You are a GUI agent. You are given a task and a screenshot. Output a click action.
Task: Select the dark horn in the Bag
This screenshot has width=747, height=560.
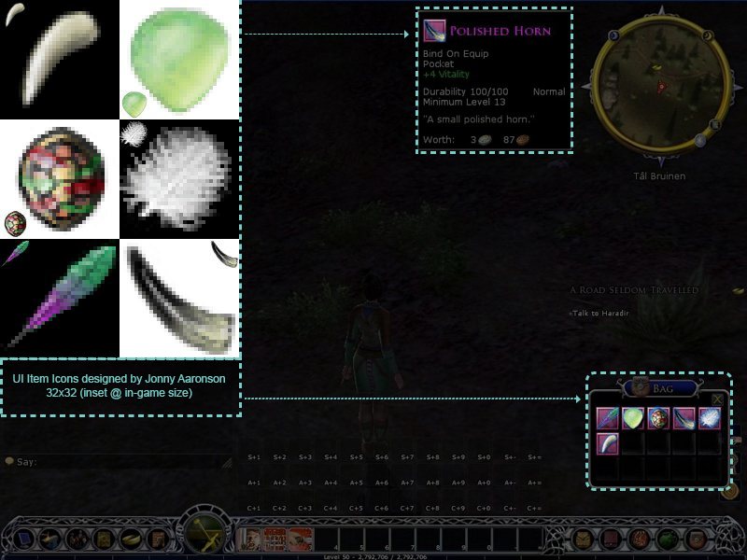pos(684,418)
